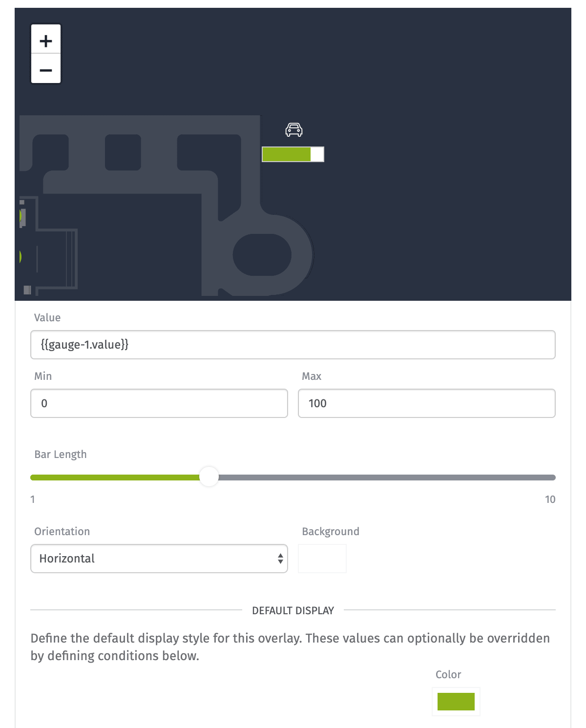Image resolution: width=586 pixels, height=728 pixels.
Task: Click the grey part of Bar Length track
Action: click(387, 478)
